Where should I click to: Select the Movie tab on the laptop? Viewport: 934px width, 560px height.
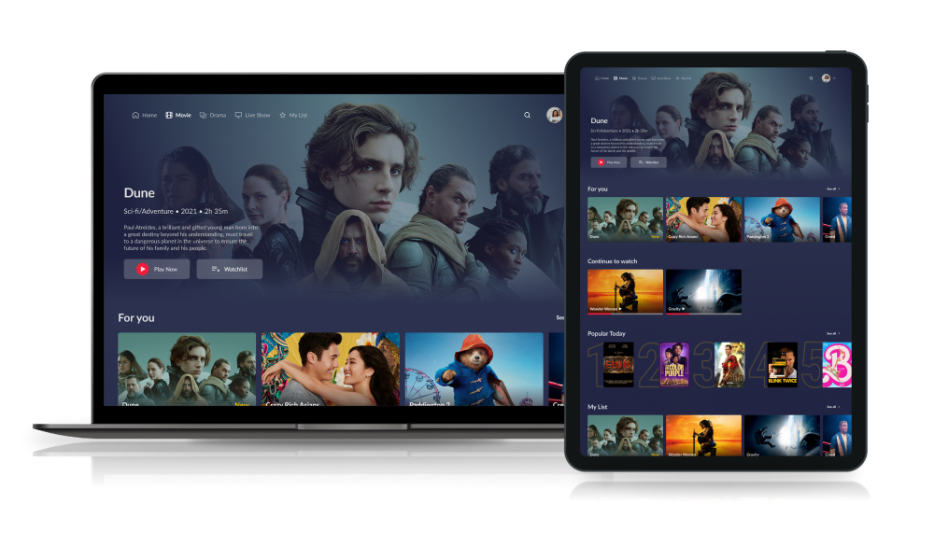pyautogui.click(x=178, y=115)
